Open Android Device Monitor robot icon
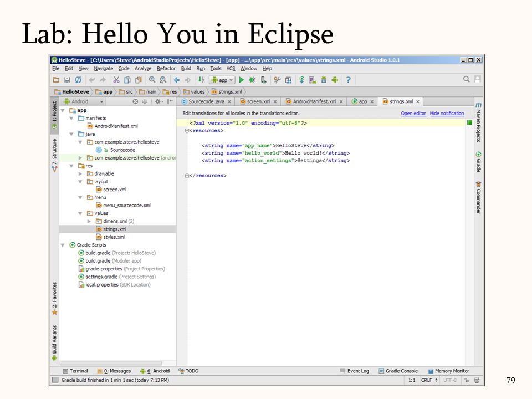 pyautogui.click(x=335, y=80)
